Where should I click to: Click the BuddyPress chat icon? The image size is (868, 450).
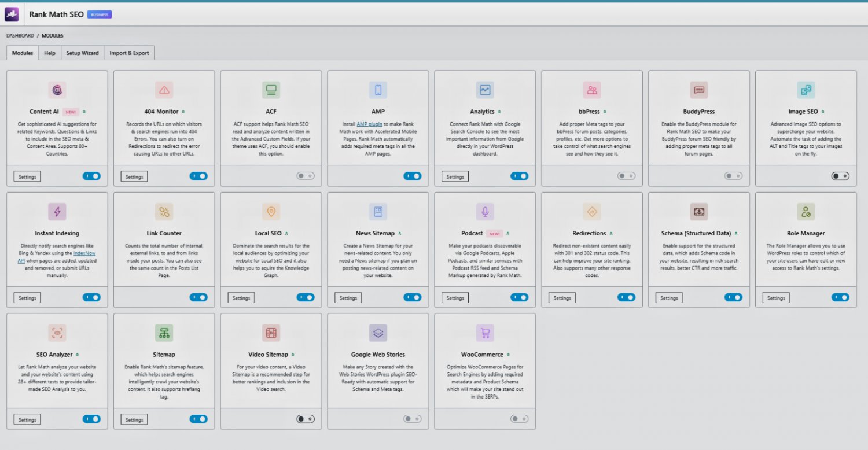[699, 90]
